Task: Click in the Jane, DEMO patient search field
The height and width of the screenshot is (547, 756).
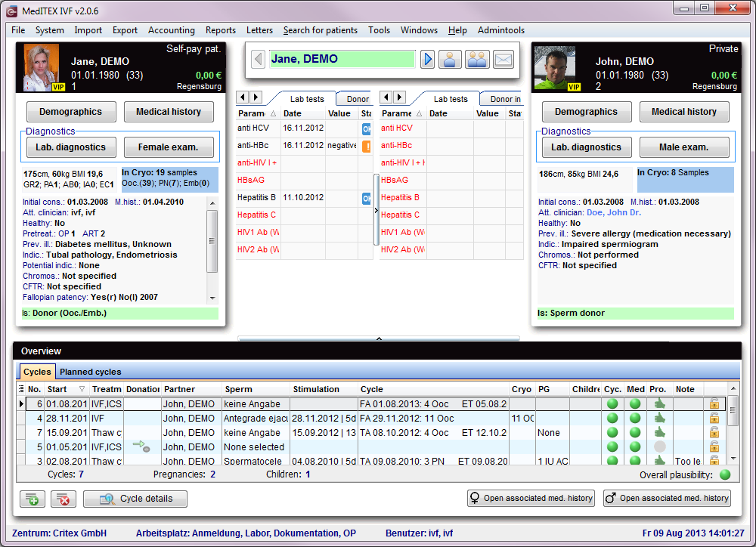Action: coord(342,59)
